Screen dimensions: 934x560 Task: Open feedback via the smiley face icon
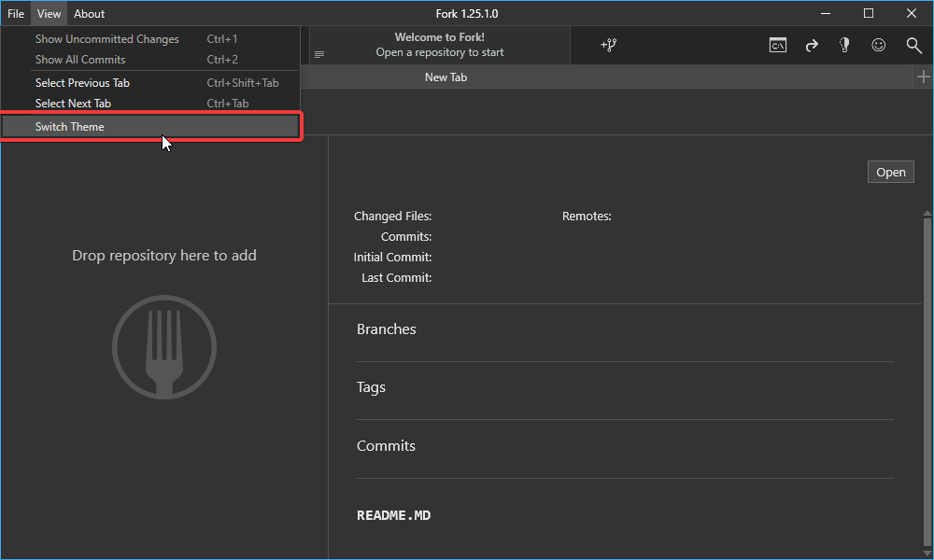tap(879, 44)
